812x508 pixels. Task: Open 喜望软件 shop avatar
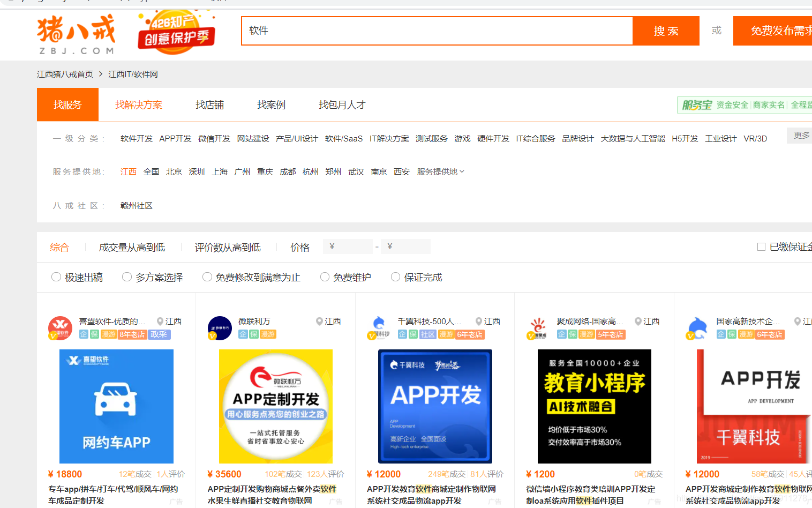(x=60, y=328)
